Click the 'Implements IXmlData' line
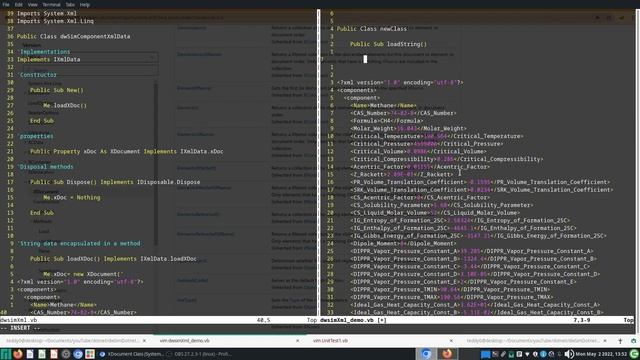Screen dimensions: 640x360 (49, 59)
